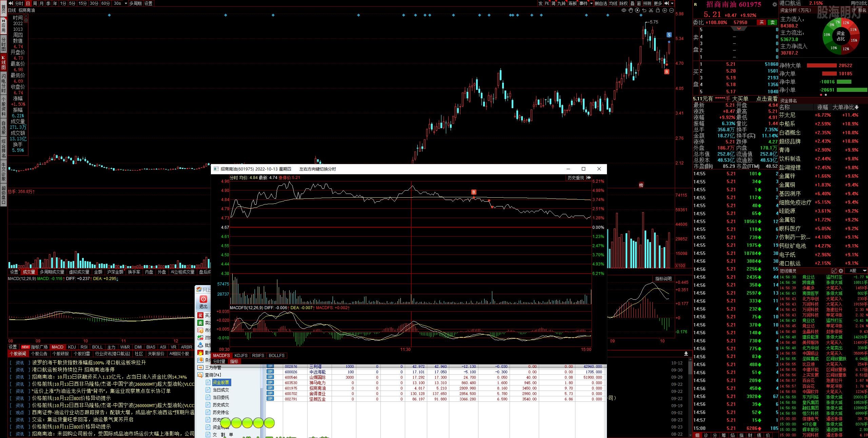Zoom in with the plus circle icon
The width and height of the screenshot is (868, 438).
[x=665, y=11]
